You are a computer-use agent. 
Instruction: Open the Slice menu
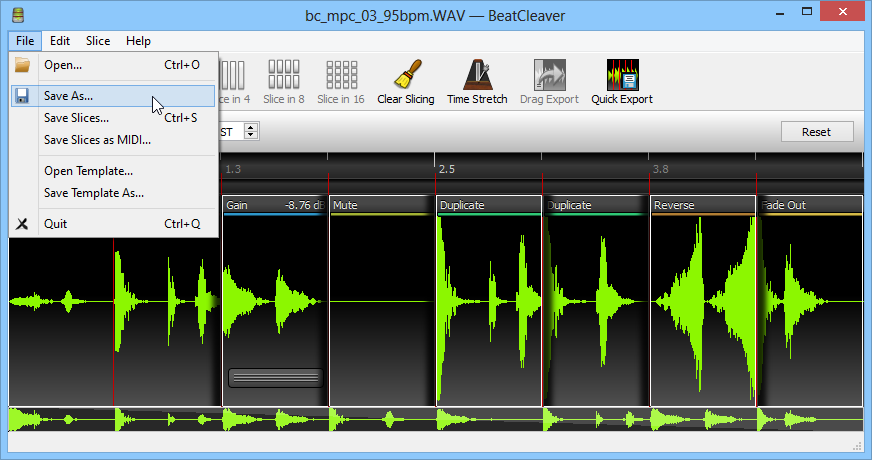(x=98, y=41)
